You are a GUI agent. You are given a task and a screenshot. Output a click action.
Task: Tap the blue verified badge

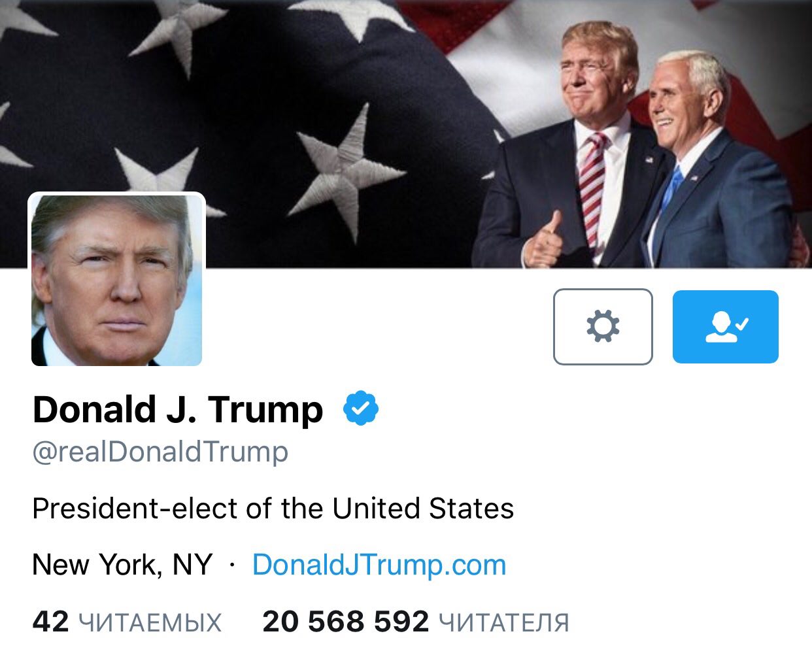point(361,409)
